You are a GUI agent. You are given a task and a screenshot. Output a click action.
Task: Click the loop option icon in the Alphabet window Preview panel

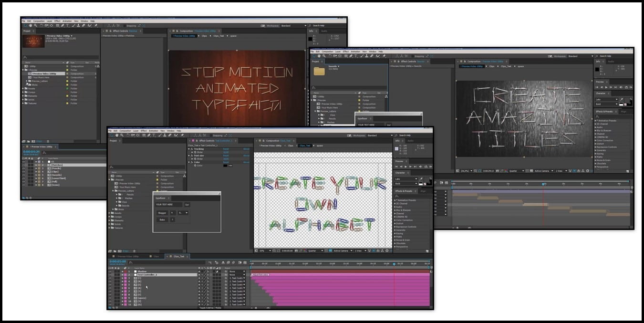(x=426, y=167)
